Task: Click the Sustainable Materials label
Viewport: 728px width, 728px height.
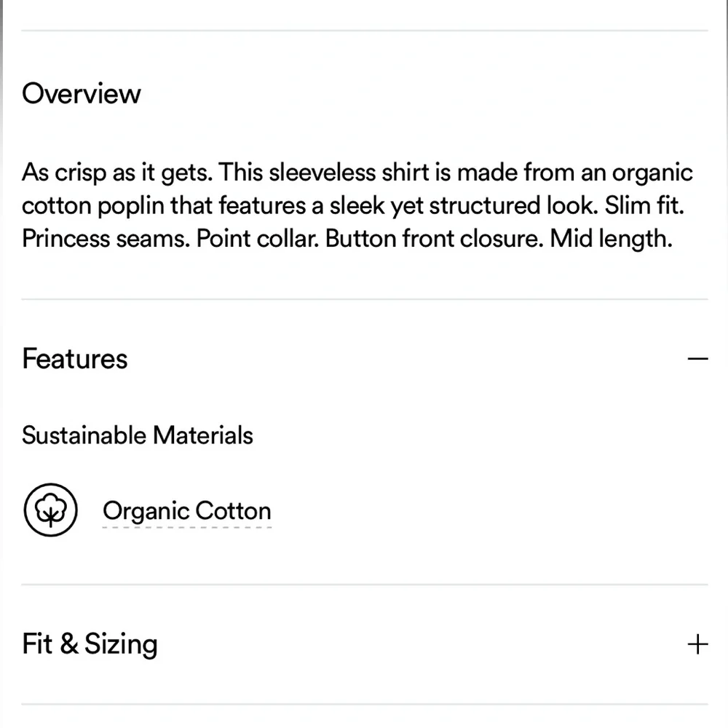Action: point(138,435)
